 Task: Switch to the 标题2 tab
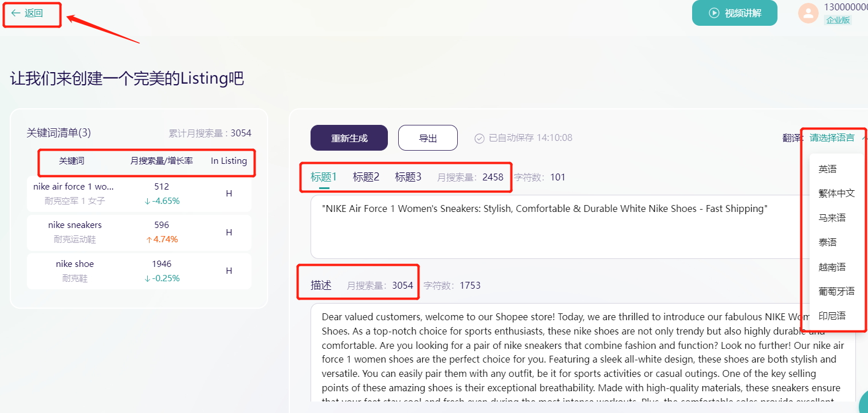pyautogui.click(x=366, y=177)
